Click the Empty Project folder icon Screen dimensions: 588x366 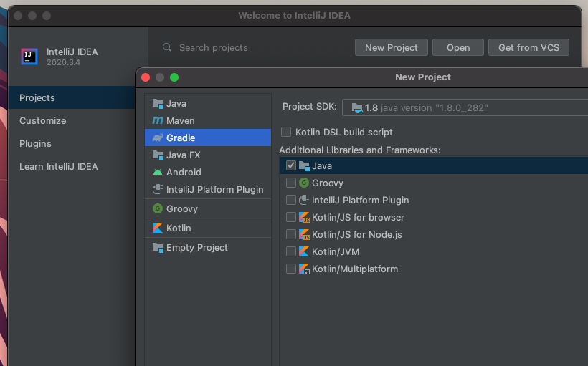[158, 247]
